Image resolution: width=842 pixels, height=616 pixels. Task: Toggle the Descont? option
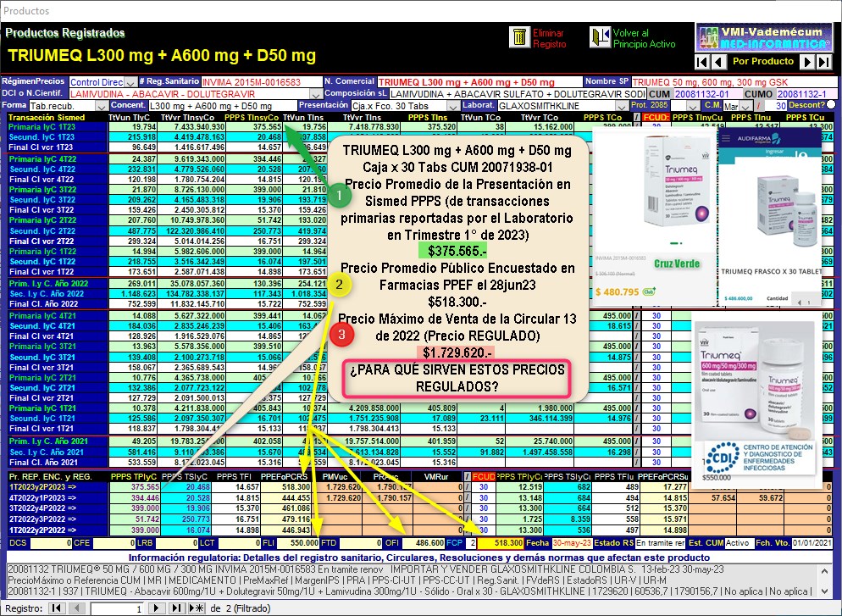(830, 105)
